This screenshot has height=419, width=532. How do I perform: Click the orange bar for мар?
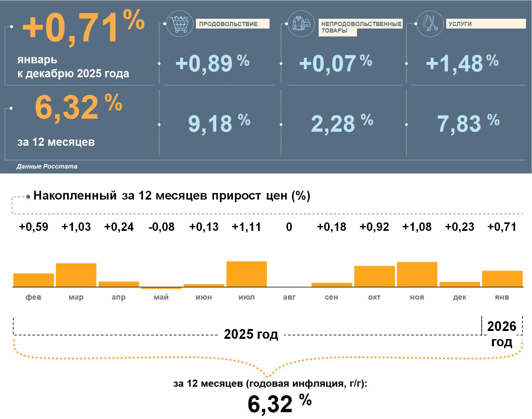[76, 275]
